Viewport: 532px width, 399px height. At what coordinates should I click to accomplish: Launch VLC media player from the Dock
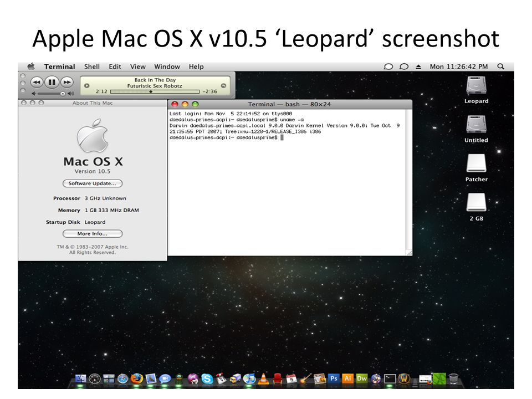click(263, 378)
